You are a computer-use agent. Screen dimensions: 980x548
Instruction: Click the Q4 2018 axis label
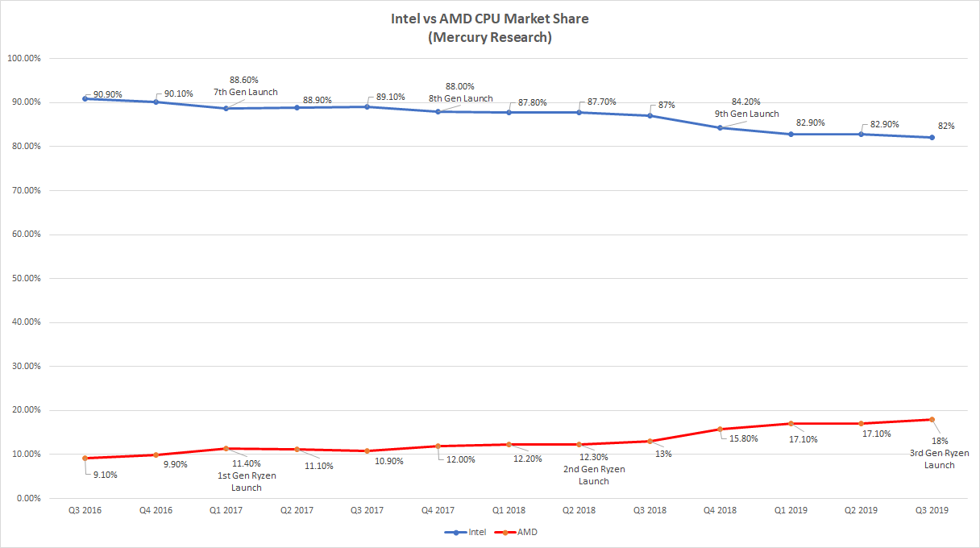[x=720, y=510]
